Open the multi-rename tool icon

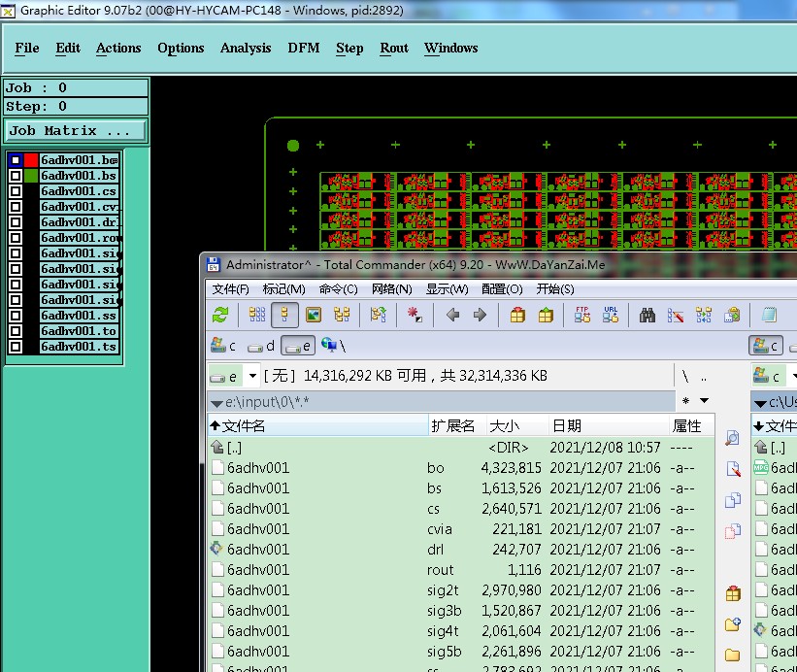(676, 316)
